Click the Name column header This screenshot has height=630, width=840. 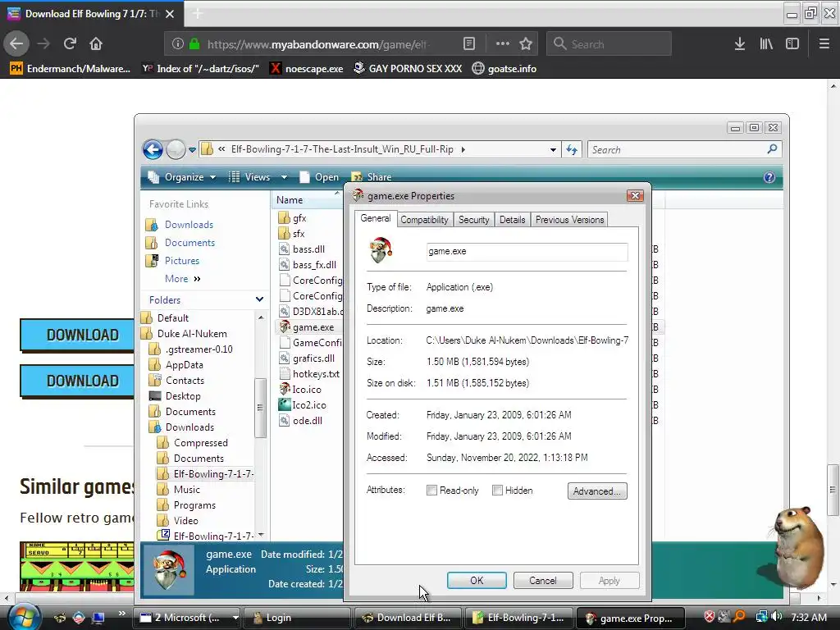click(x=307, y=200)
